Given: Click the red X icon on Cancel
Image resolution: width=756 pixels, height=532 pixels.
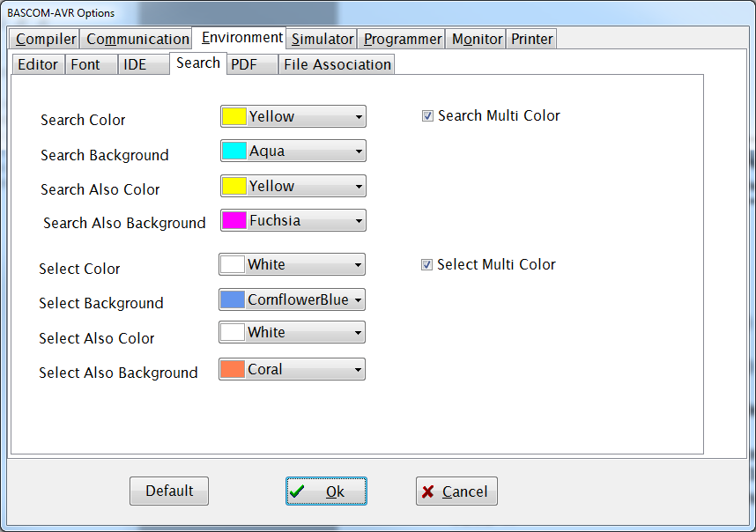Looking at the screenshot, I should (x=428, y=491).
